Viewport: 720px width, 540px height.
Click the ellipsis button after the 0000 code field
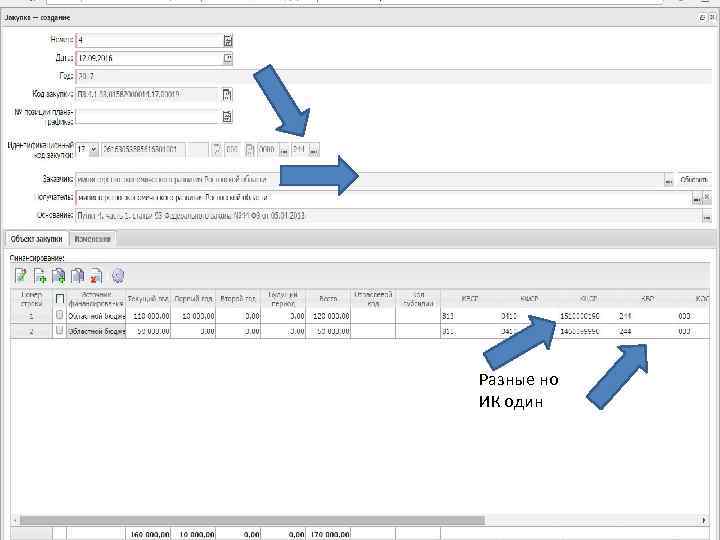click(284, 150)
